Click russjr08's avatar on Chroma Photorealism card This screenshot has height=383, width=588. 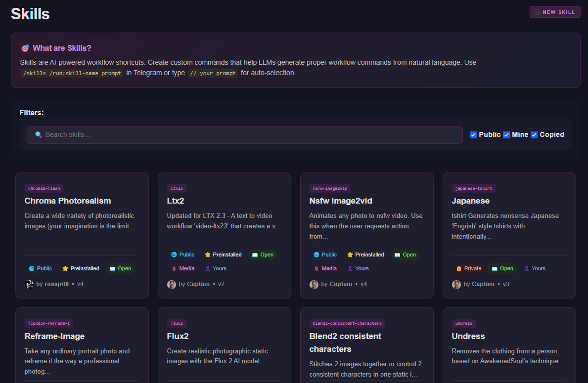pos(29,284)
